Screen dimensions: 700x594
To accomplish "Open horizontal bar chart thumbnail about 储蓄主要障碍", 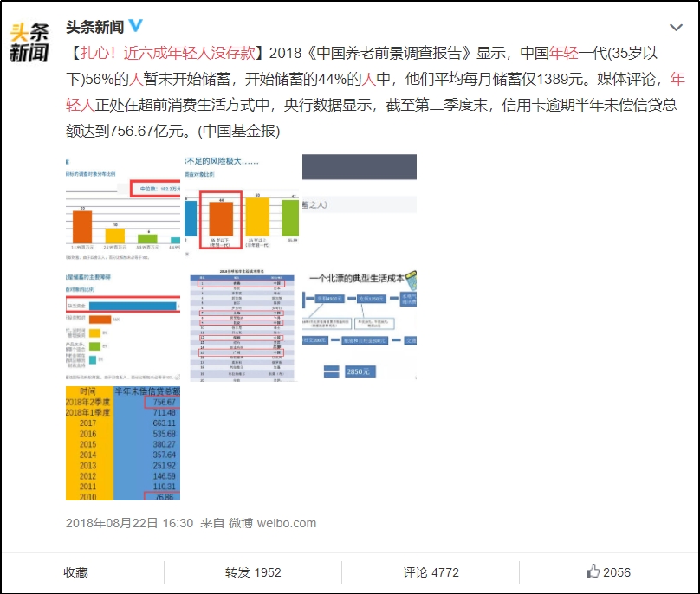I will pos(123,326).
